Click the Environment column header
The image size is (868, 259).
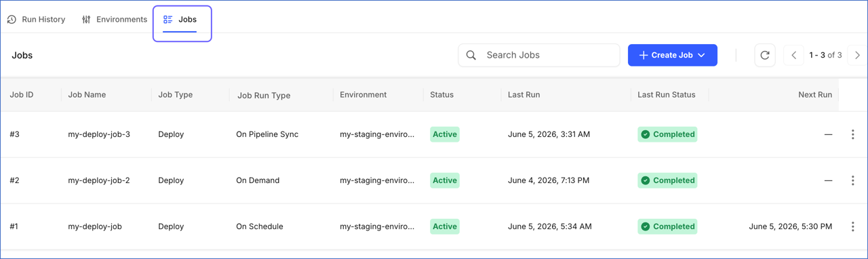point(363,95)
